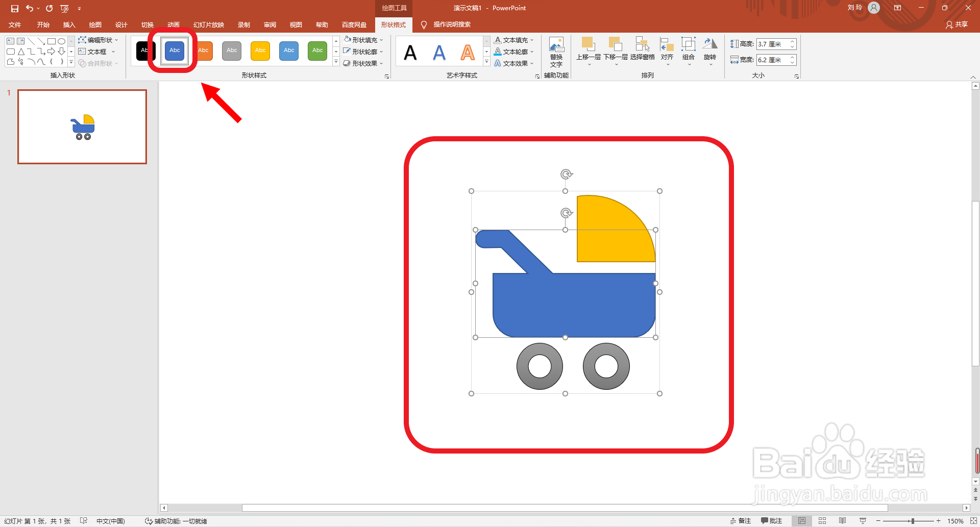The width and height of the screenshot is (980, 527).
Task: Switch to reading view
Action: tap(843, 521)
